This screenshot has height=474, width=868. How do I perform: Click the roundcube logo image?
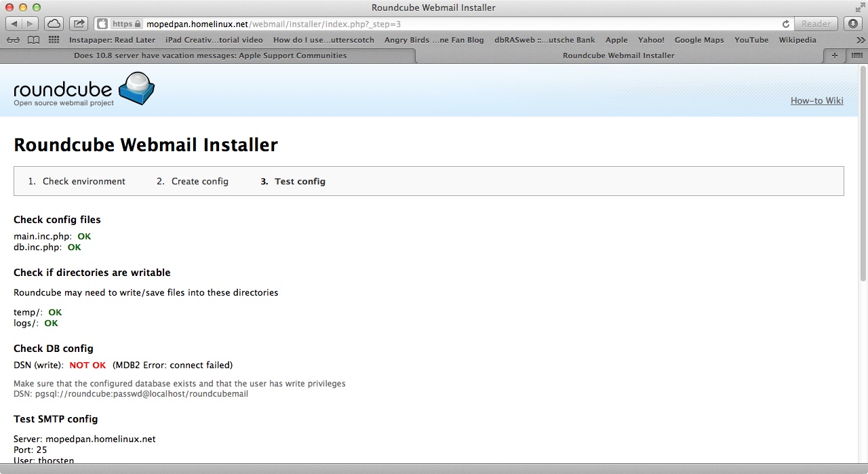pyautogui.click(x=84, y=89)
